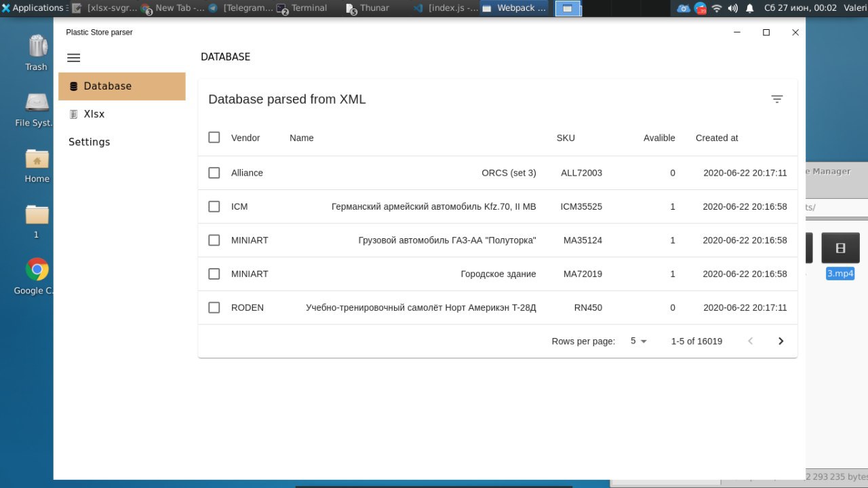Viewport: 868px width, 488px height.
Task: Sort by the Name column header
Action: (302, 138)
